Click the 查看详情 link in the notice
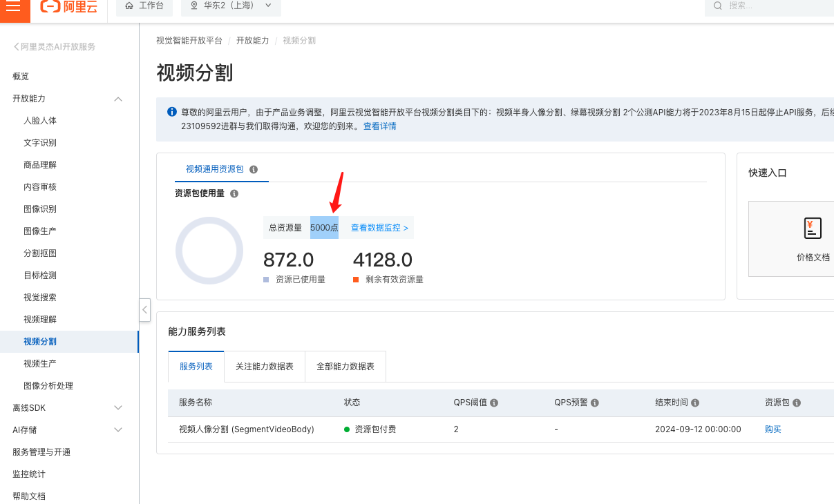Viewport: 834px width, 504px height. [x=380, y=126]
